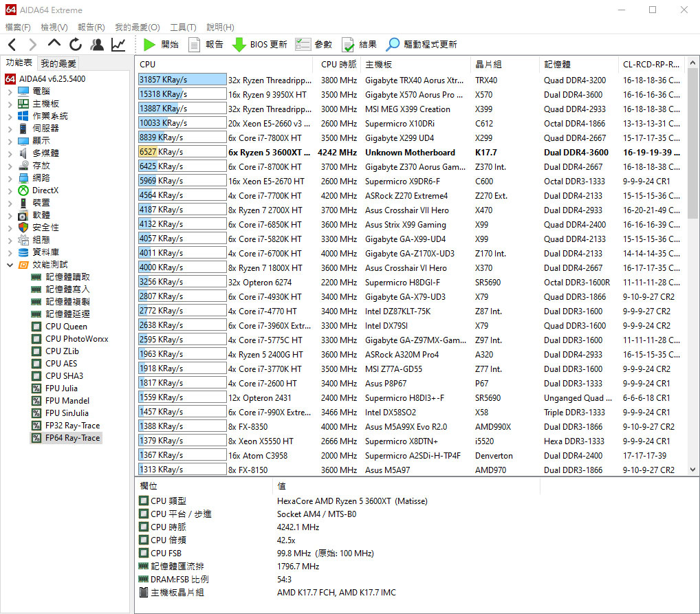Image resolution: width=700 pixels, height=614 pixels.
Task: Sort by the 記憶體 column header
Action: [578, 65]
